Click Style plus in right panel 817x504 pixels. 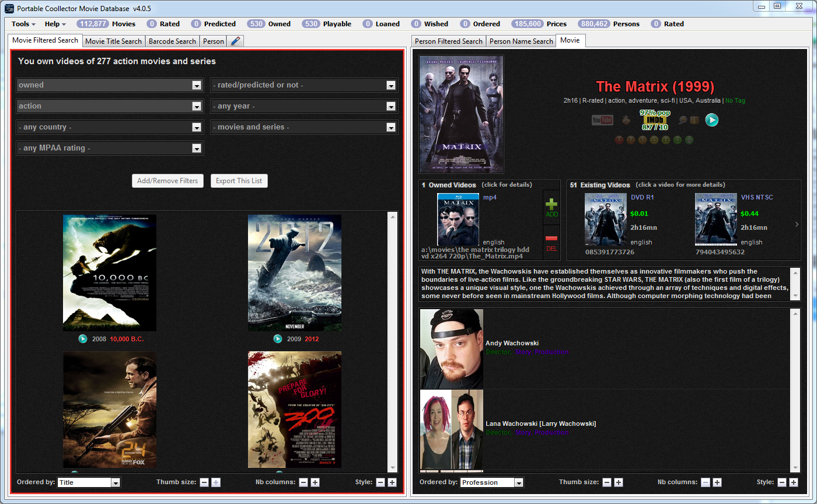(x=794, y=482)
